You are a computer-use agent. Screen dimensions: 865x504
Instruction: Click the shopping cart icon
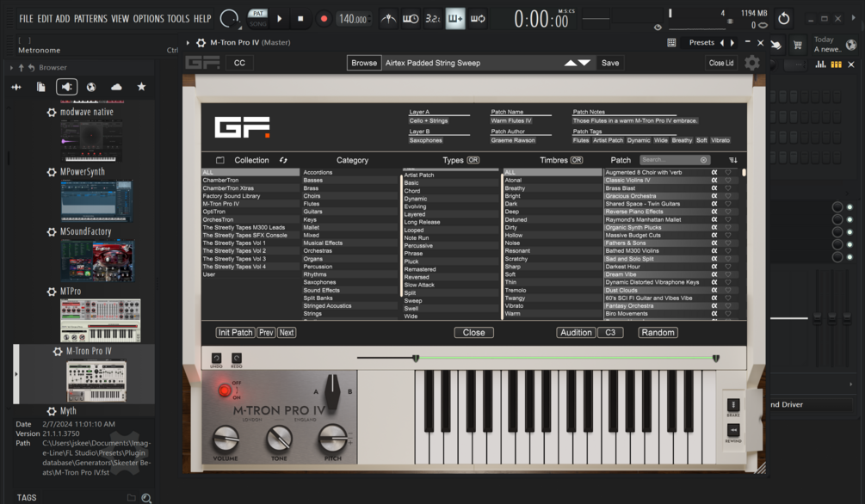tap(797, 46)
